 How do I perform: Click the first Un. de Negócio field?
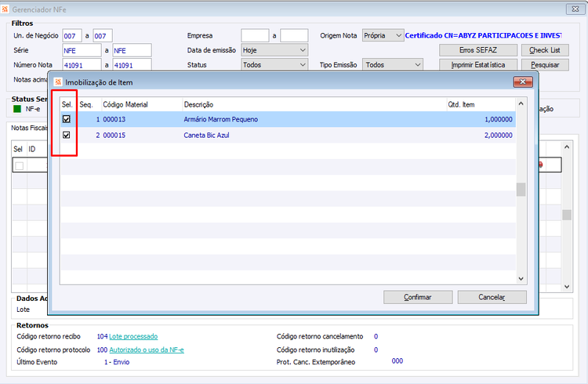pos(72,36)
